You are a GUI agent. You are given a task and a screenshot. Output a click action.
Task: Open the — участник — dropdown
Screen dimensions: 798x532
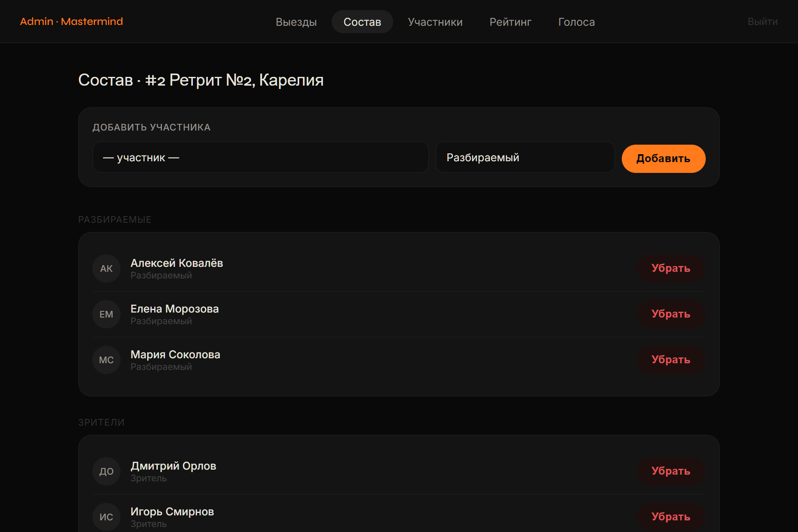tap(260, 158)
